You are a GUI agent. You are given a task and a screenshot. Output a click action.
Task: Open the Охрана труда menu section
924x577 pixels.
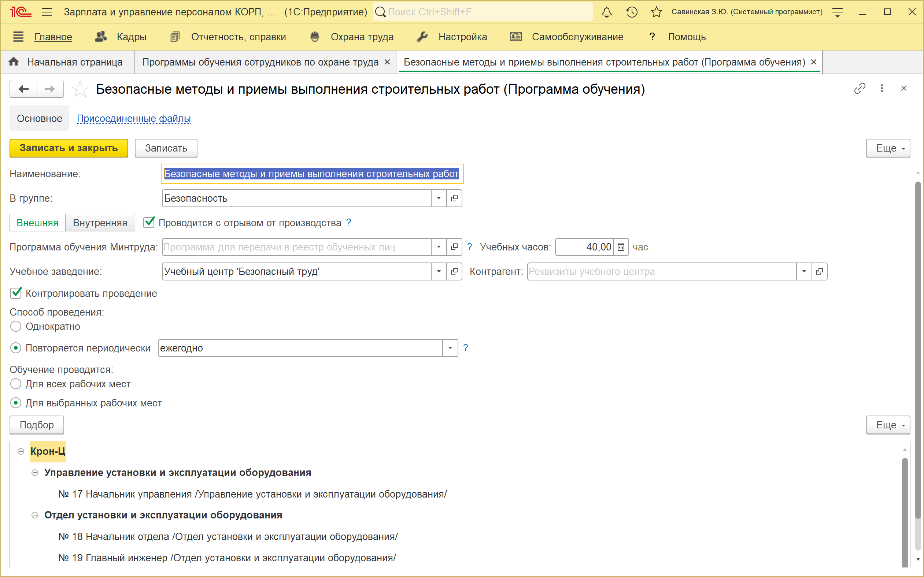click(362, 37)
